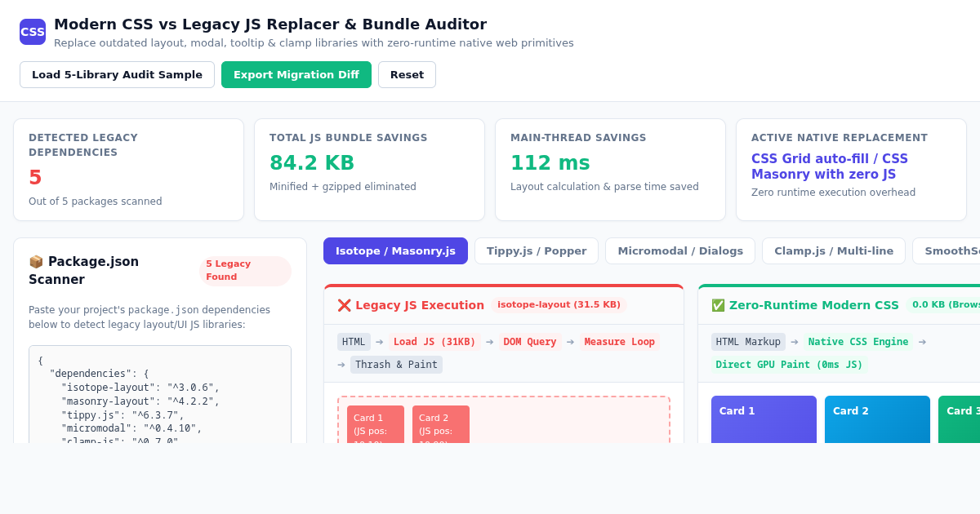Open the Tippy.js / Popper tab
Screen dimensions: 980x514
[x=537, y=250]
